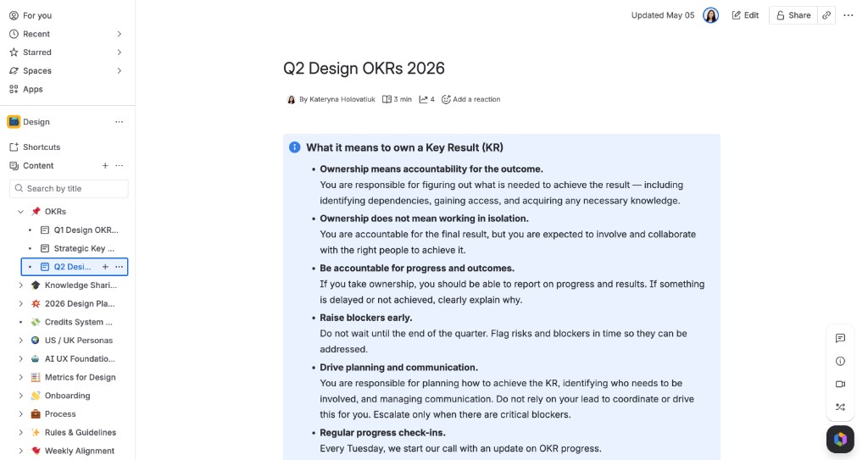Create new content with plus icon
Image resolution: width=868 pixels, height=460 pixels.
[x=105, y=165]
